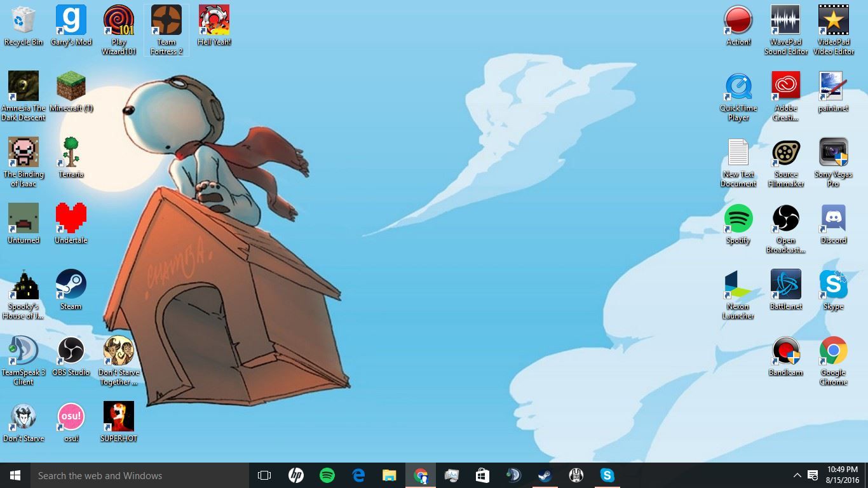Image resolution: width=868 pixels, height=488 pixels.
Task: Select the Team Fortress 2 desktop shortcut
Action: pos(166,22)
